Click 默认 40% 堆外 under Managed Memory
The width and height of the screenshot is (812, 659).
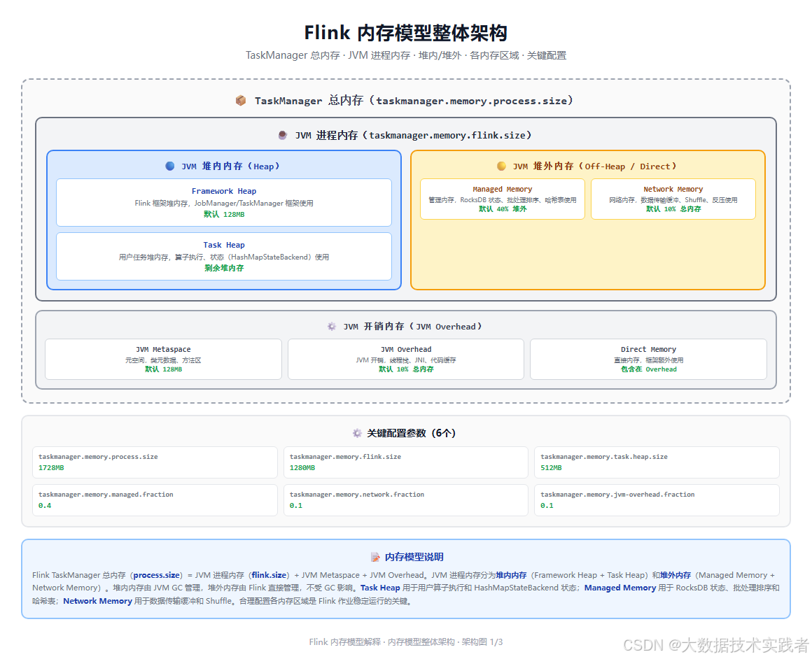coord(503,209)
